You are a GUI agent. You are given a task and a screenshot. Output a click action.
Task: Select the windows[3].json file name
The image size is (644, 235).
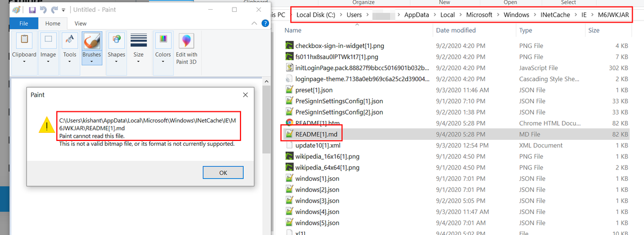click(x=317, y=201)
